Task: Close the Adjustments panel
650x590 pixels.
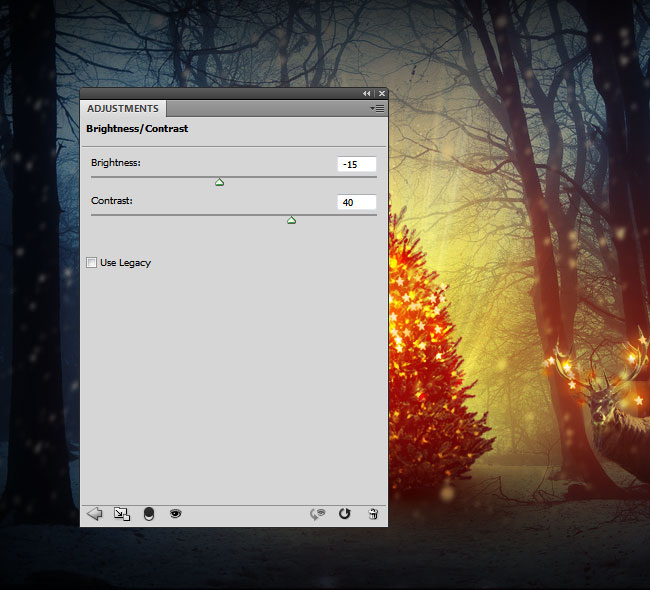Action: click(x=381, y=94)
